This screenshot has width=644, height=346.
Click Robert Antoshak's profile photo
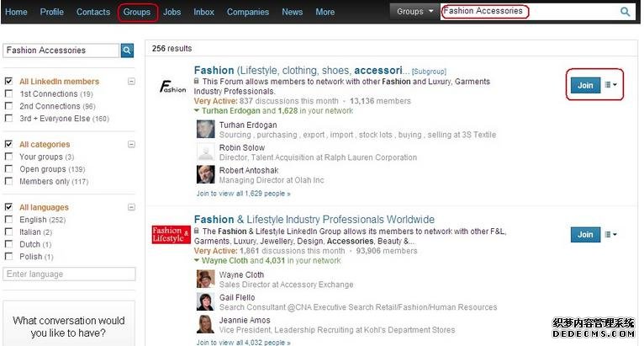(x=205, y=174)
